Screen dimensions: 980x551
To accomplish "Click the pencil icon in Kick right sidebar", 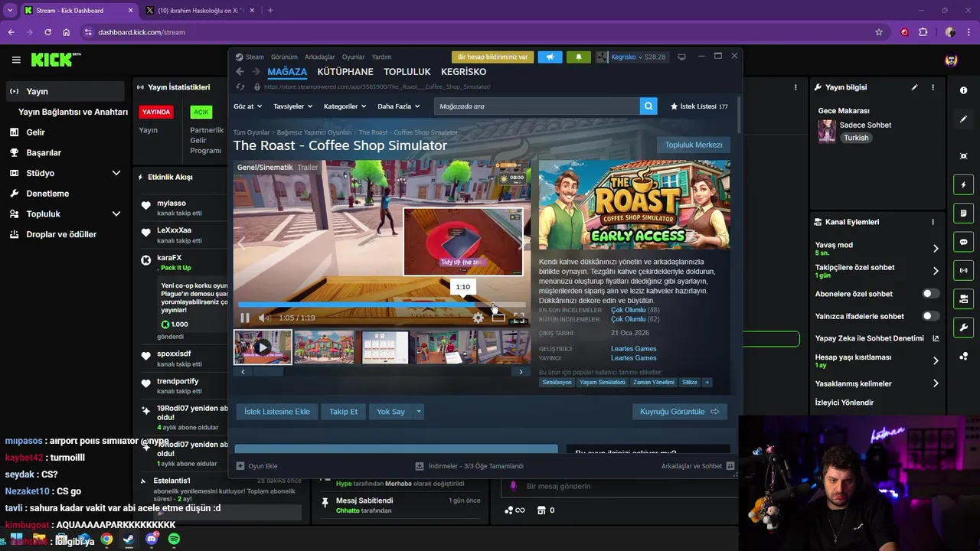I will tap(963, 119).
